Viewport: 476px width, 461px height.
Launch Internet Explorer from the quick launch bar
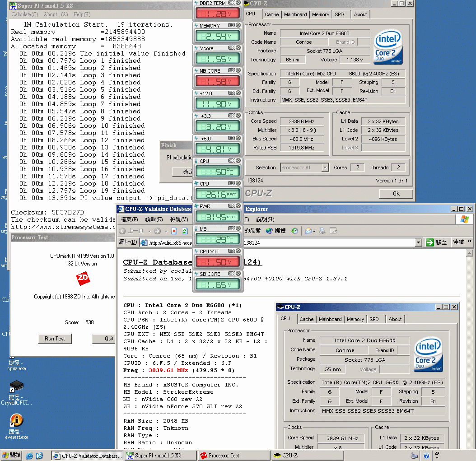pyautogui.click(x=29, y=456)
